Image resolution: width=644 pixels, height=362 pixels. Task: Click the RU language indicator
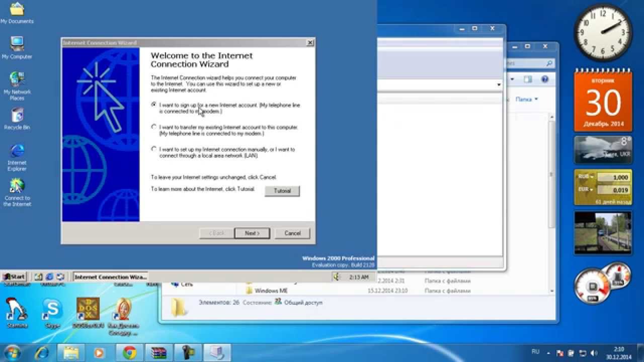(536, 351)
